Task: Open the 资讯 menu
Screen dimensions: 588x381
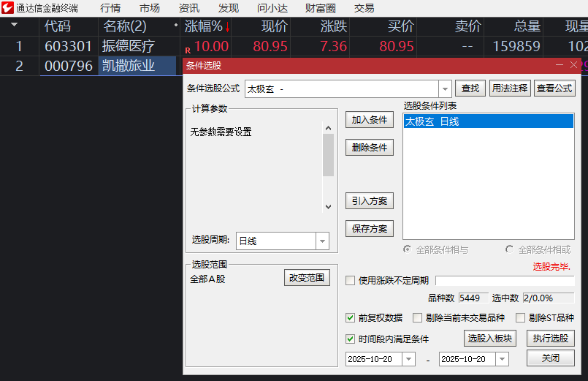Action: (189, 8)
